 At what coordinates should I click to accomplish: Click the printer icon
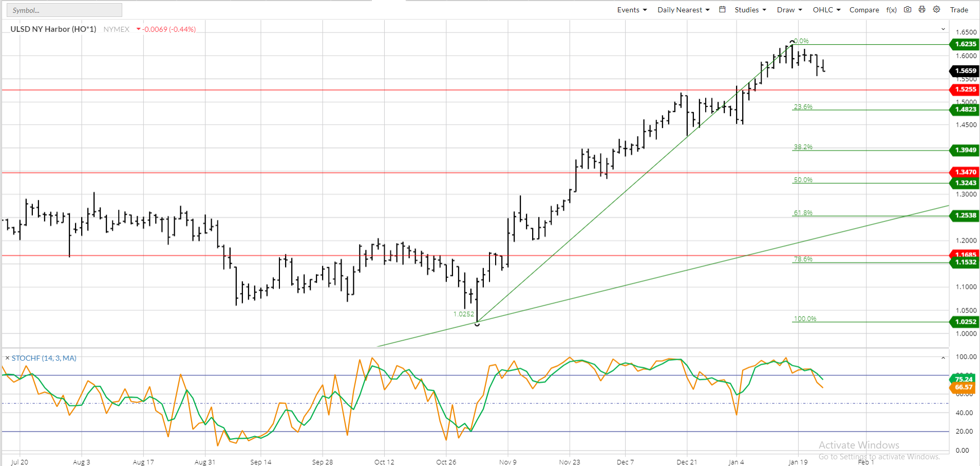point(922,9)
